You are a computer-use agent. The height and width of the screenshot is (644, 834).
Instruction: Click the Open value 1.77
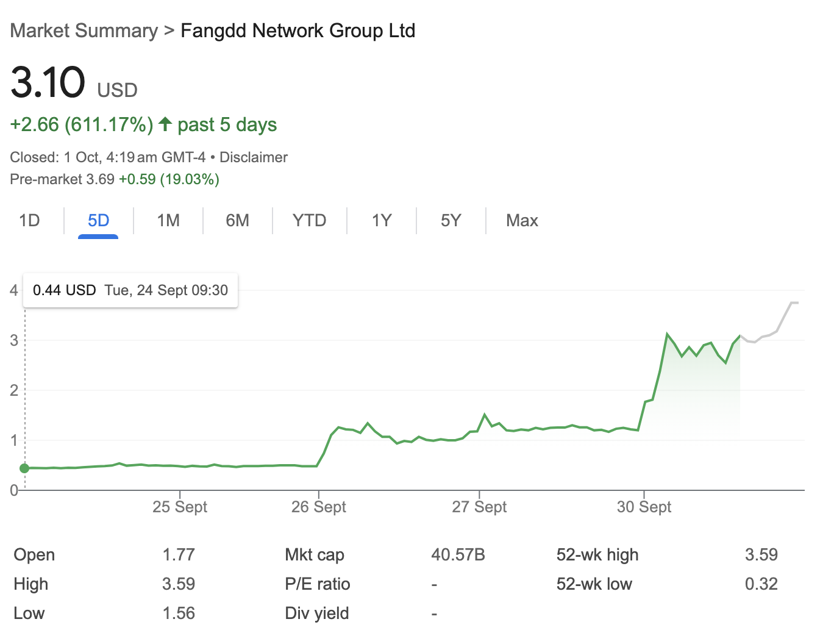(x=179, y=555)
